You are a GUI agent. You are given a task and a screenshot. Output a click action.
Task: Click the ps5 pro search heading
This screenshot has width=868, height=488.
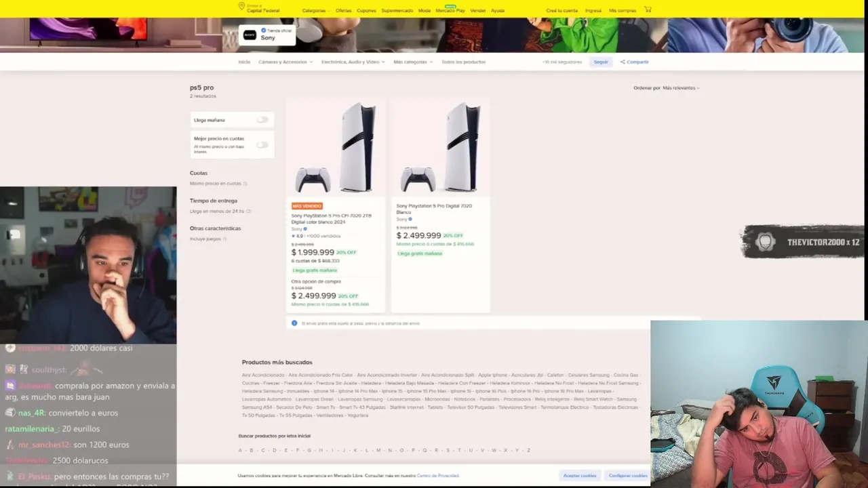pyautogui.click(x=201, y=87)
